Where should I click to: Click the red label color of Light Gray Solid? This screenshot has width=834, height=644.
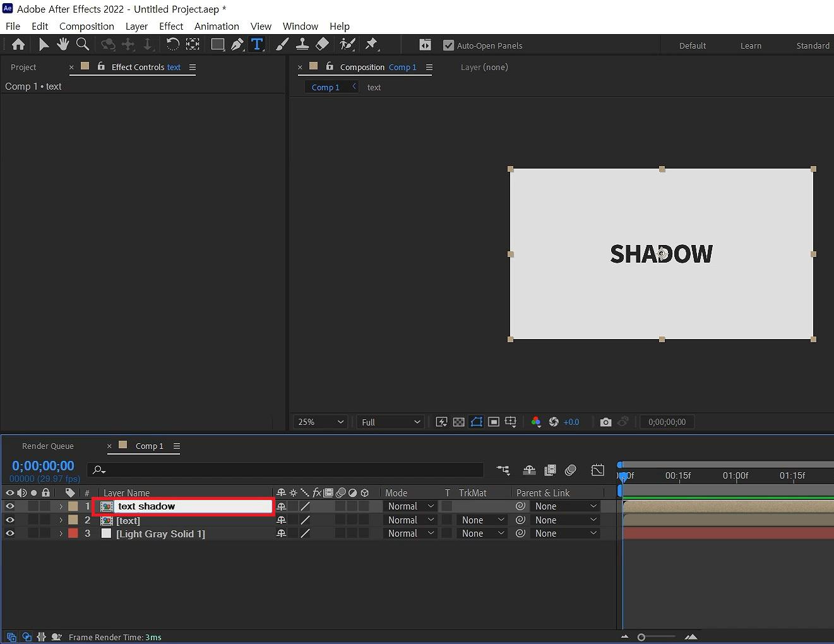pyautogui.click(x=73, y=534)
